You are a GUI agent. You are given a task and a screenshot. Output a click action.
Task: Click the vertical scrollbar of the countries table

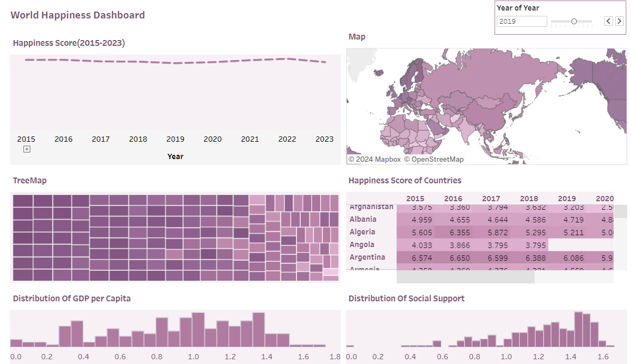pyautogui.click(x=620, y=211)
